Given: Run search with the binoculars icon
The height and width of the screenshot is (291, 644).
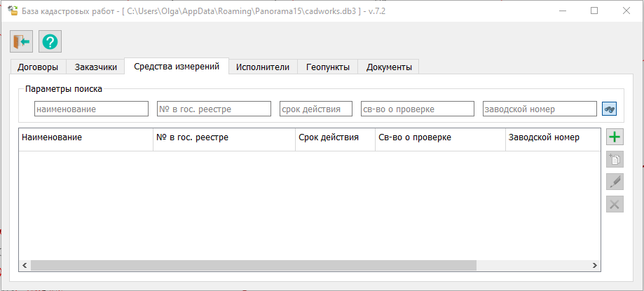Looking at the screenshot, I should point(609,109).
